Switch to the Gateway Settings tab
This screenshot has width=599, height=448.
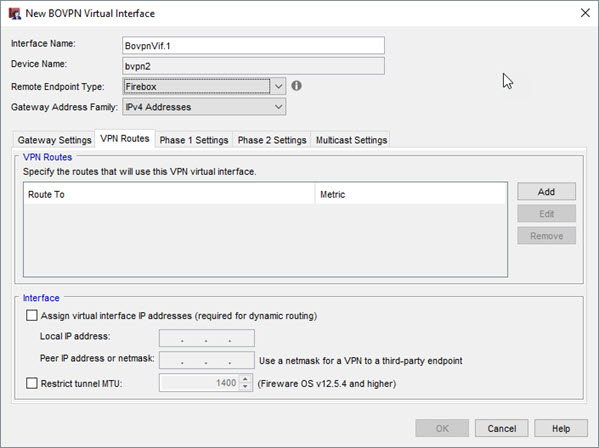54,140
